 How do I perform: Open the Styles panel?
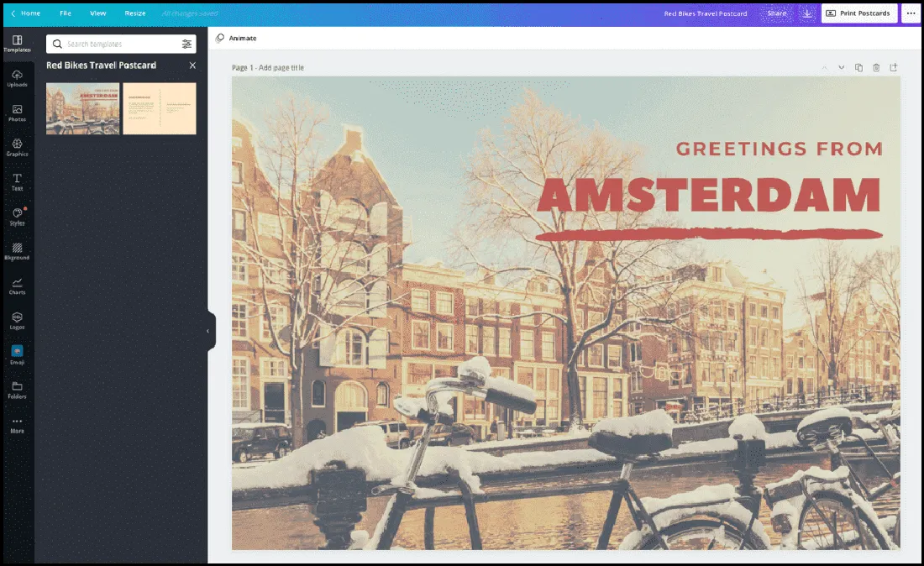pyautogui.click(x=17, y=217)
